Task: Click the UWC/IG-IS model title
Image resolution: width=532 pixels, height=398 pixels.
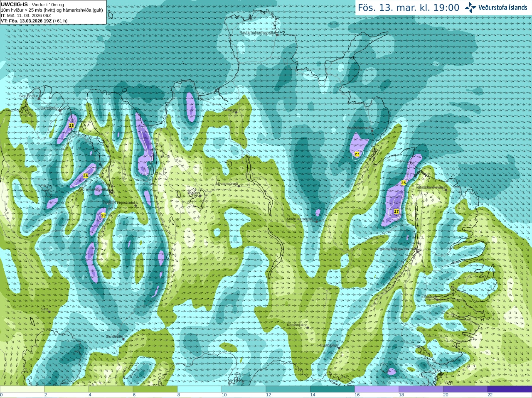Action: click(15, 5)
